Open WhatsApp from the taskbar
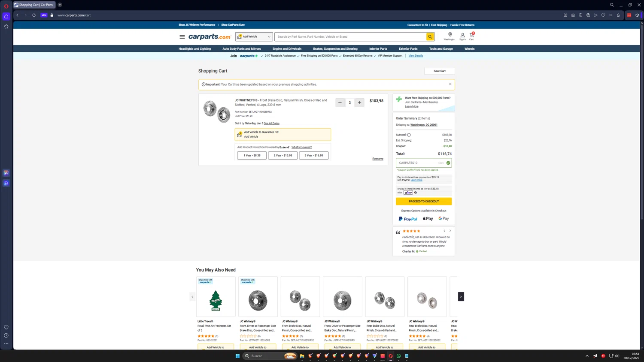The width and height of the screenshot is (644, 362). (398, 356)
